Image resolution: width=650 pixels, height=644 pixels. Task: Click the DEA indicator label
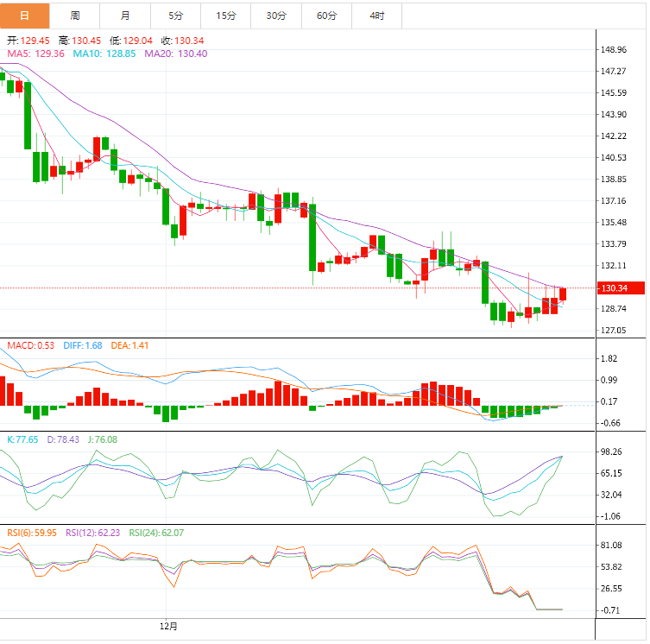point(131,345)
